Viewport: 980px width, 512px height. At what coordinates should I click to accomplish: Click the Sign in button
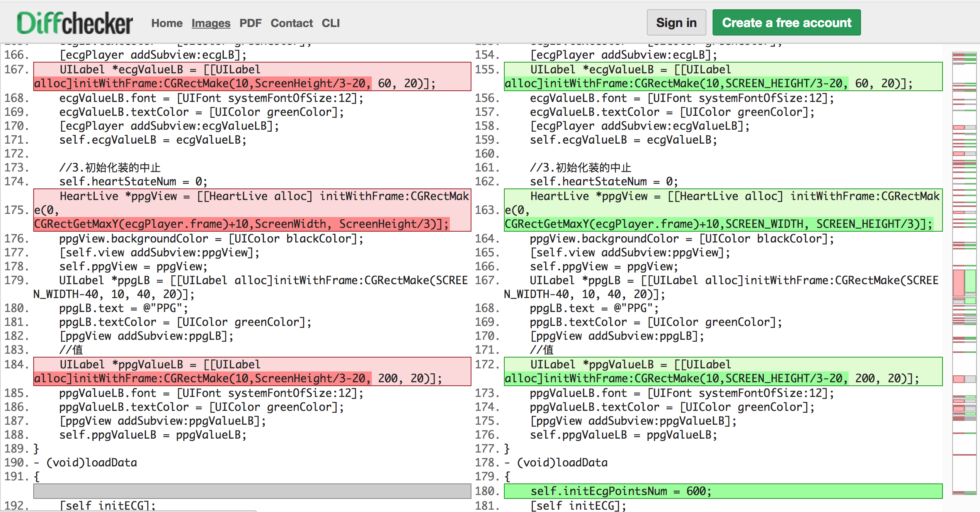(x=676, y=23)
